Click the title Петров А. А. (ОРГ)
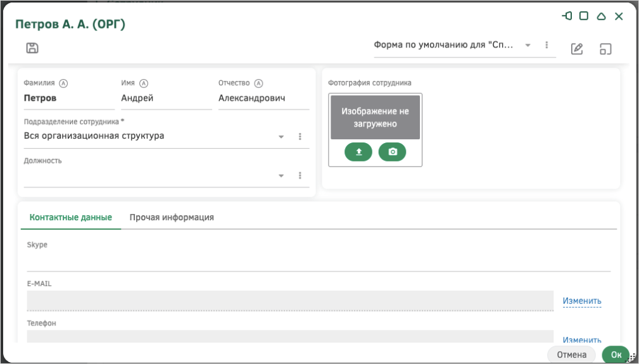Screen dimensions: 639x364 tap(70, 25)
